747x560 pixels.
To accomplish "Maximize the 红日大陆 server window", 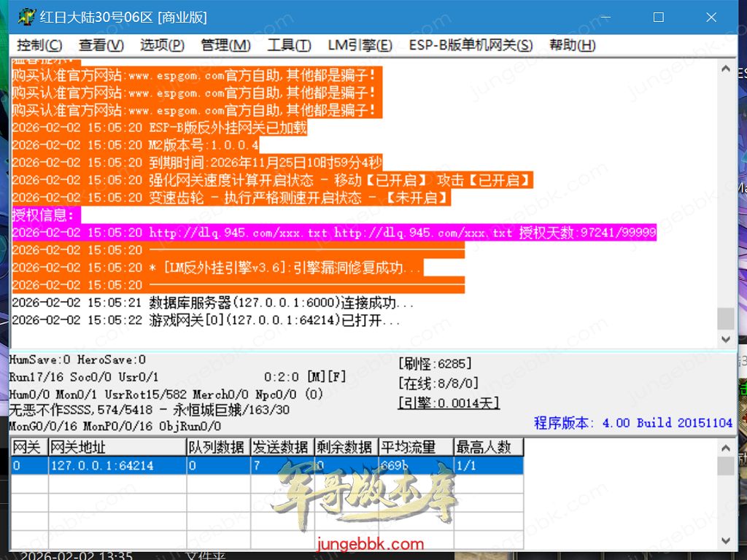I will coord(658,17).
